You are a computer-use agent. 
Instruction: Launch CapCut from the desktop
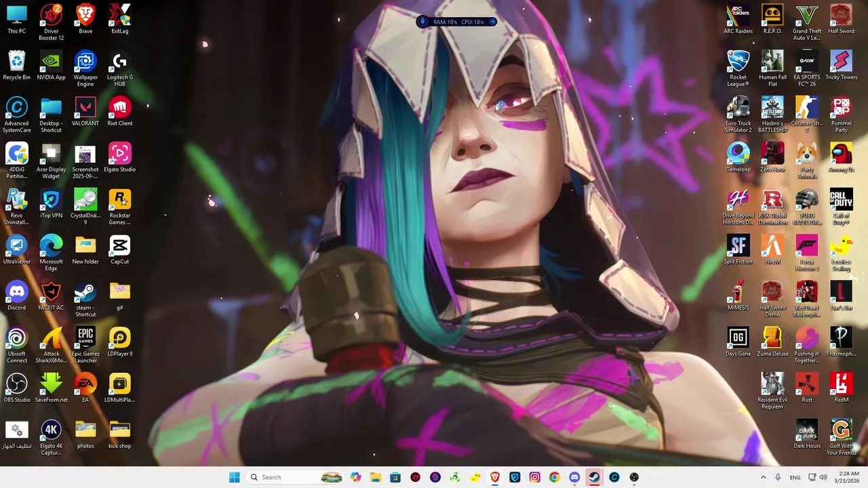[x=119, y=249]
